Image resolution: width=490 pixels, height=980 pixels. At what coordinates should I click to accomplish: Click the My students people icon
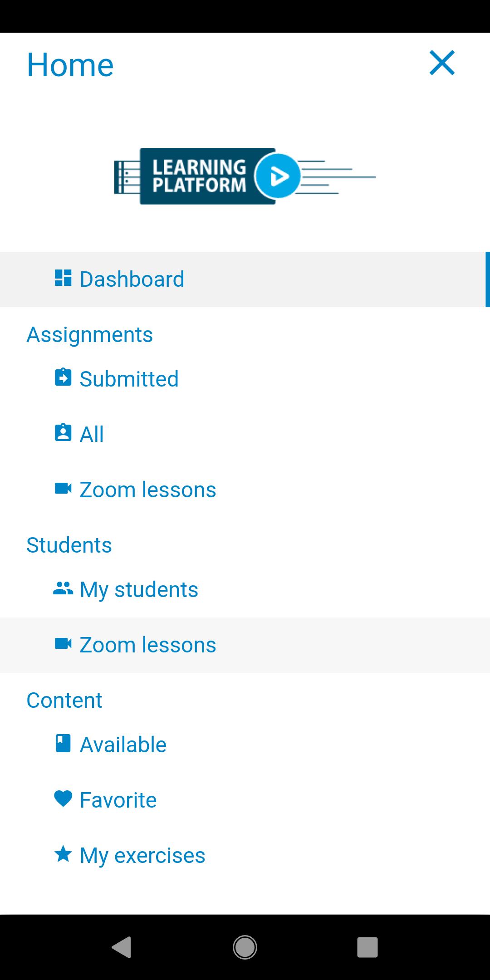click(63, 588)
